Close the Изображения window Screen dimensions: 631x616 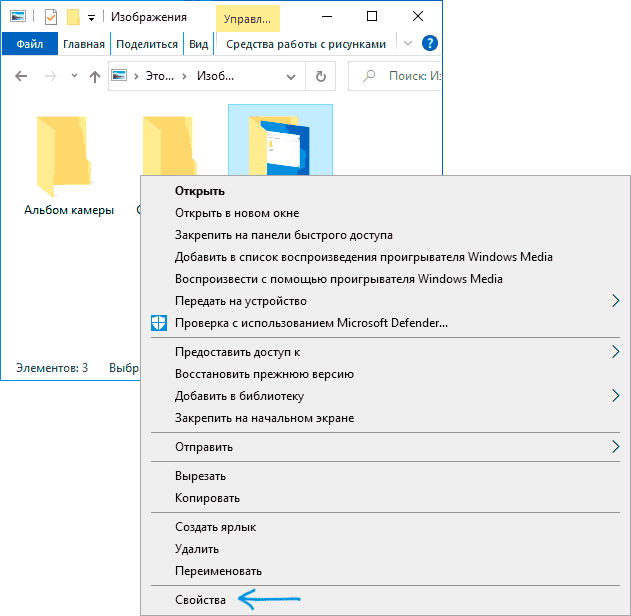click(418, 16)
